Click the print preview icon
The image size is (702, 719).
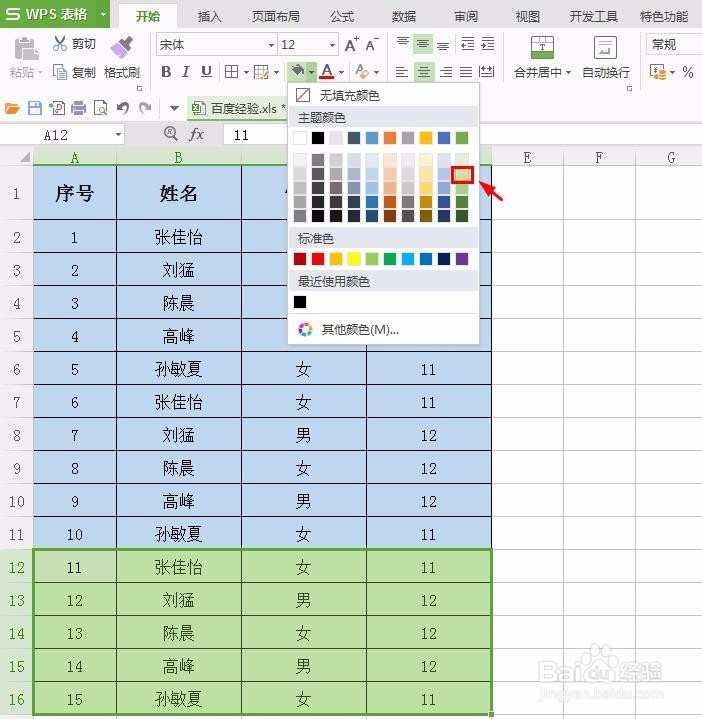pyautogui.click(x=100, y=108)
